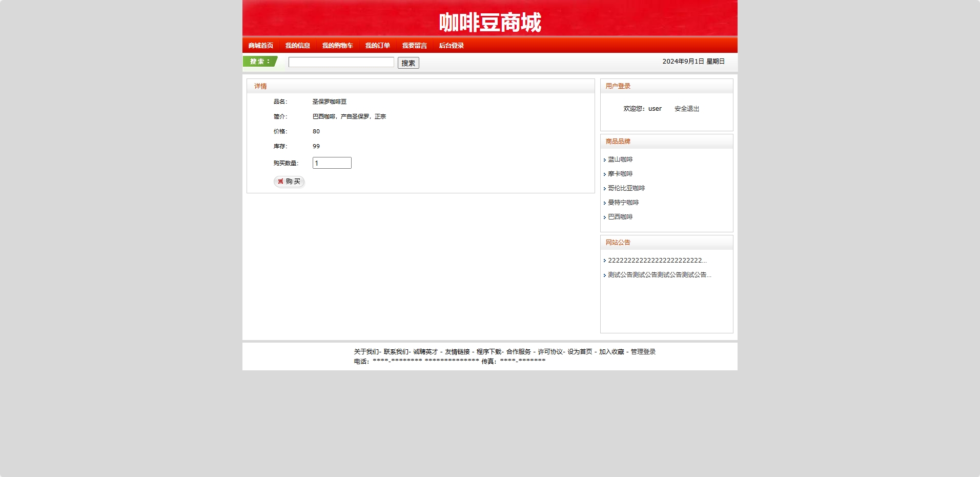Click the arrow icon beside 曼特宁咖啡
The image size is (980, 477).
[606, 203]
